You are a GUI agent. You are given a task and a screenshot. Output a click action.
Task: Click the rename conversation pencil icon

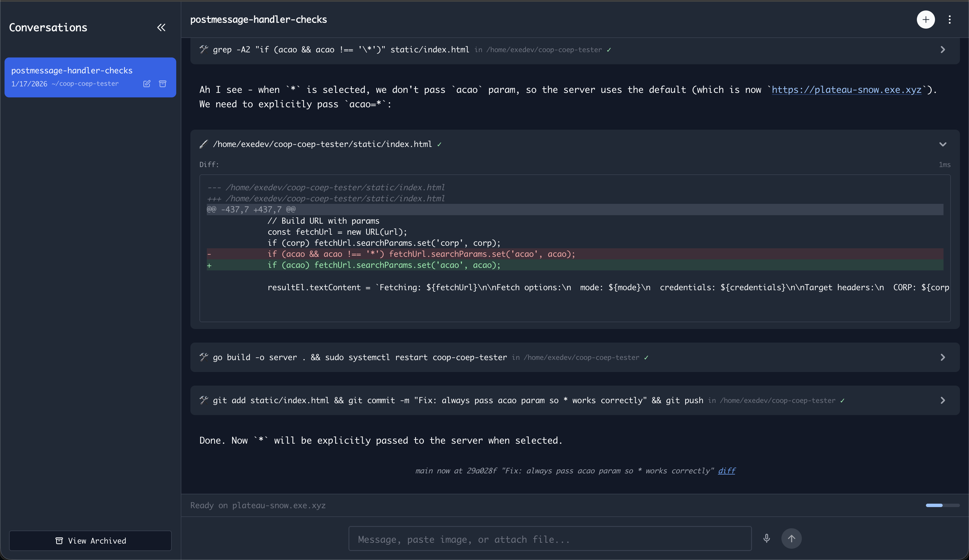pyautogui.click(x=147, y=84)
